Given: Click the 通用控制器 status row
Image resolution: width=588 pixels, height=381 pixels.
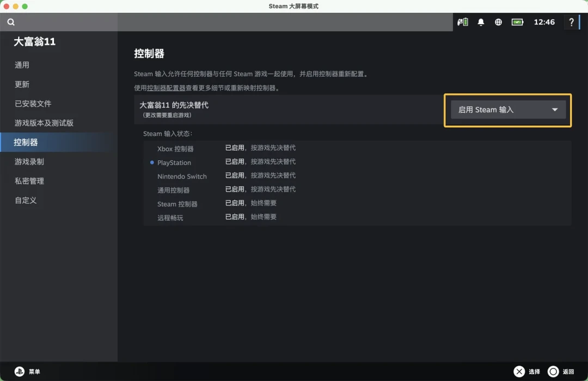Looking at the screenshot, I should coord(357,190).
